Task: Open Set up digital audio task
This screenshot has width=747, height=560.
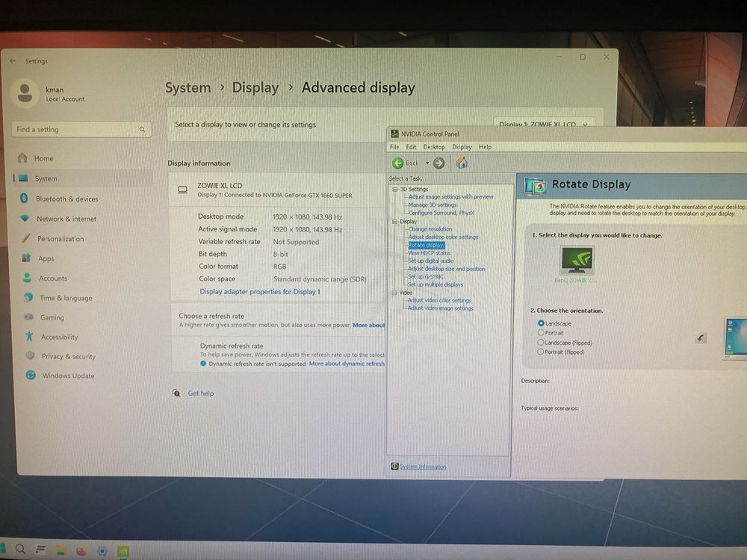Action: (x=431, y=261)
